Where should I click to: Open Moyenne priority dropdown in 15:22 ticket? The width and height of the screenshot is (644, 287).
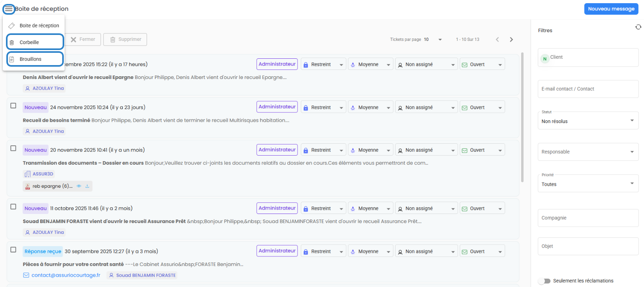coord(371,64)
